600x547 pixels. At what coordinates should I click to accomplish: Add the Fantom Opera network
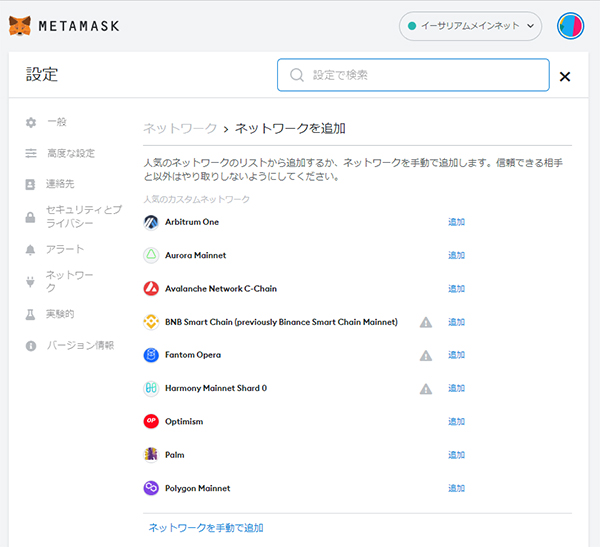(x=456, y=355)
